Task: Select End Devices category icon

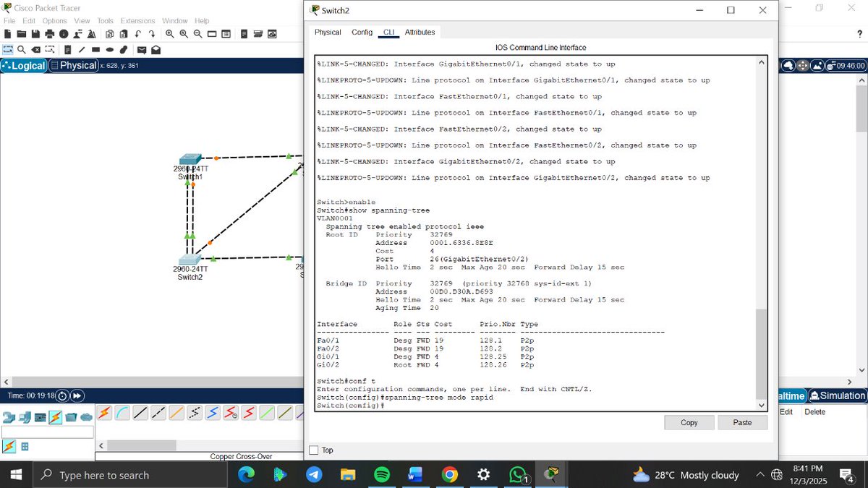Action: coord(24,417)
